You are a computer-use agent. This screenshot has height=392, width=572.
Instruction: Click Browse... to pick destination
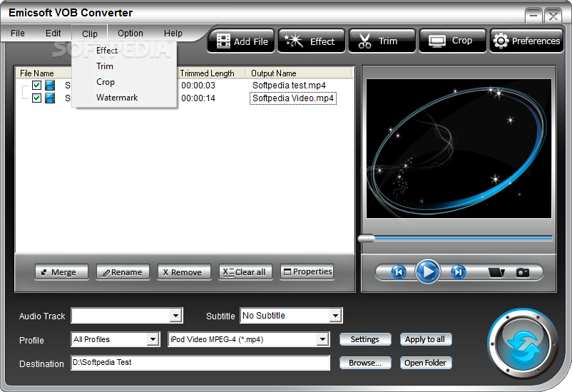coord(365,363)
